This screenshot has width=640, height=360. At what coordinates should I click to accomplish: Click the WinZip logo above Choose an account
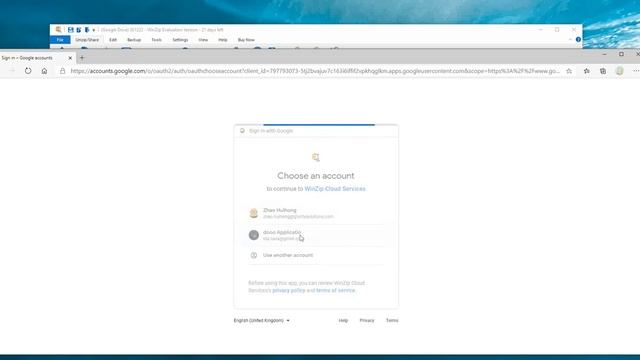pyautogui.click(x=316, y=157)
